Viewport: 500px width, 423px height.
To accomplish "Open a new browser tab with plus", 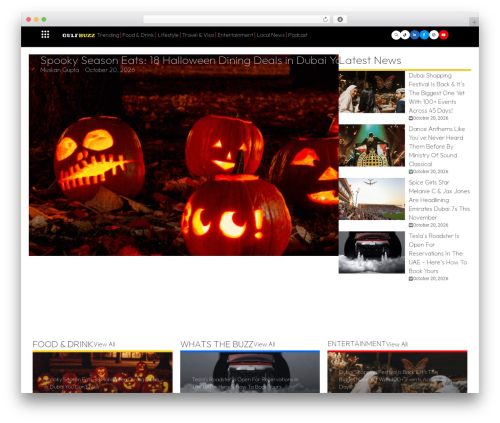I will 474,22.
